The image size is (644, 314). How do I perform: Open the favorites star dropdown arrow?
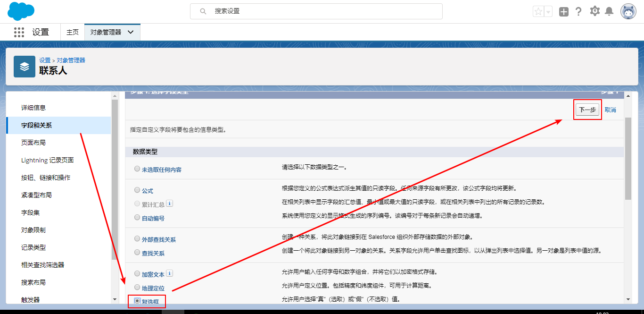pyautogui.click(x=548, y=11)
